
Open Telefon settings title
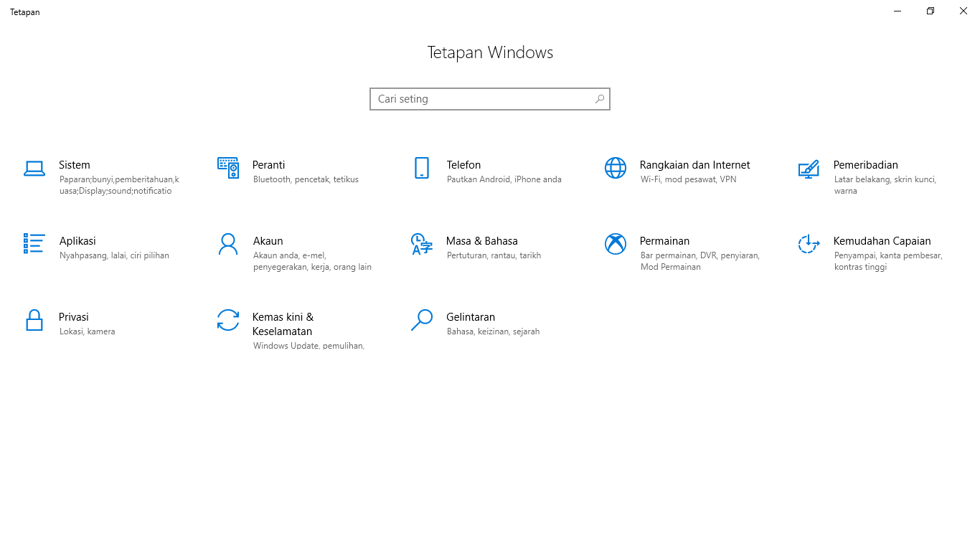click(x=463, y=165)
